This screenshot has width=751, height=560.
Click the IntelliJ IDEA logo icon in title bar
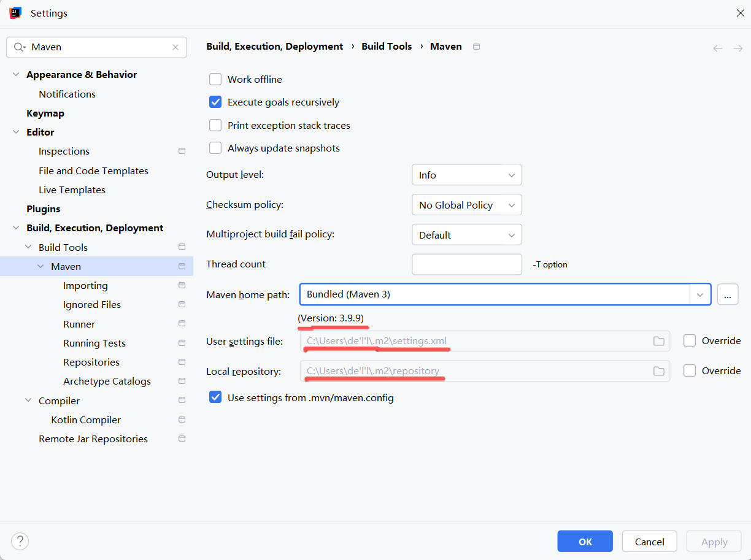pos(15,13)
